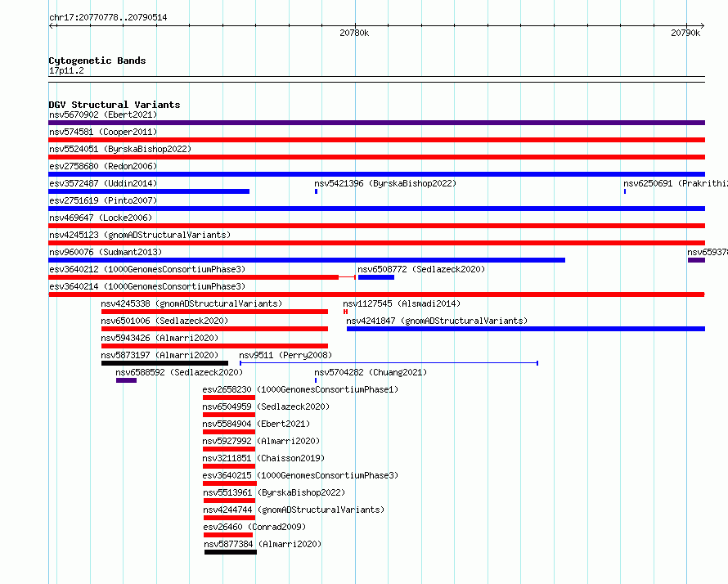
Task: Open nsv5524051 (ByrskaBishop2022) variant label
Action: tap(120, 149)
